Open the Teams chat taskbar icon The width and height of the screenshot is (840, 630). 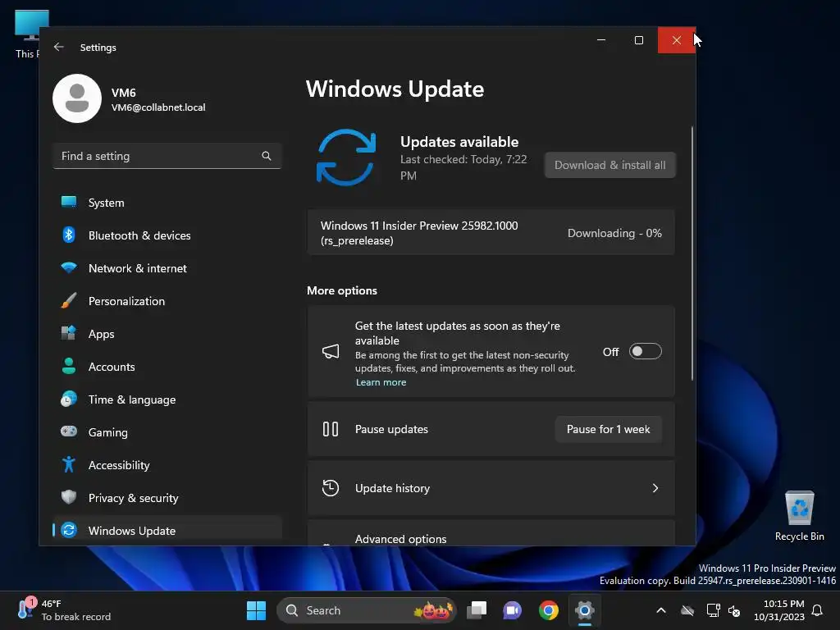(x=512, y=610)
